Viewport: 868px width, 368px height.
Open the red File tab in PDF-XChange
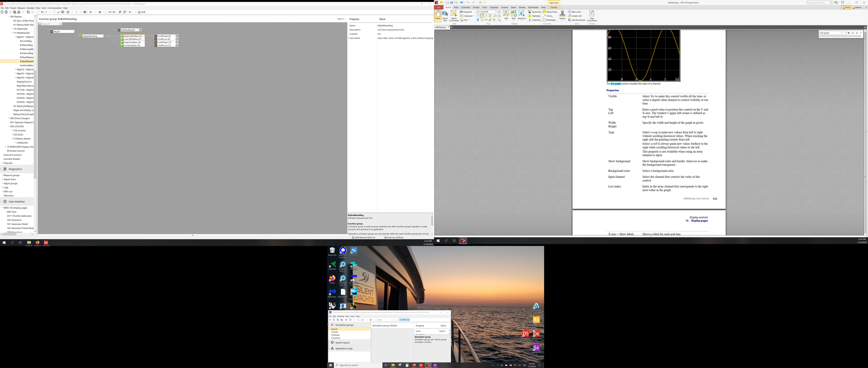439,7
